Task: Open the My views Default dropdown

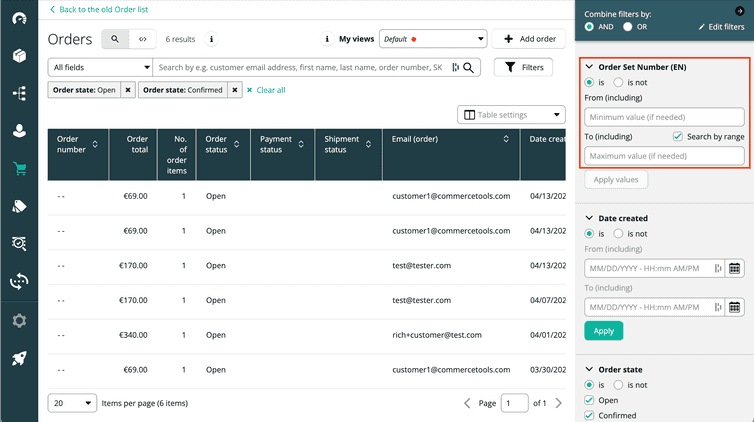Action: (432, 39)
